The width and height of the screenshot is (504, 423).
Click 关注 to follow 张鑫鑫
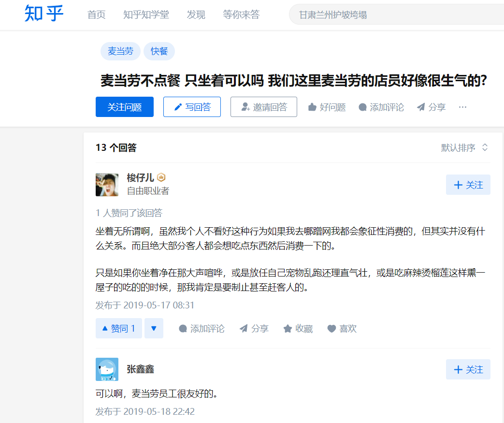[467, 369]
